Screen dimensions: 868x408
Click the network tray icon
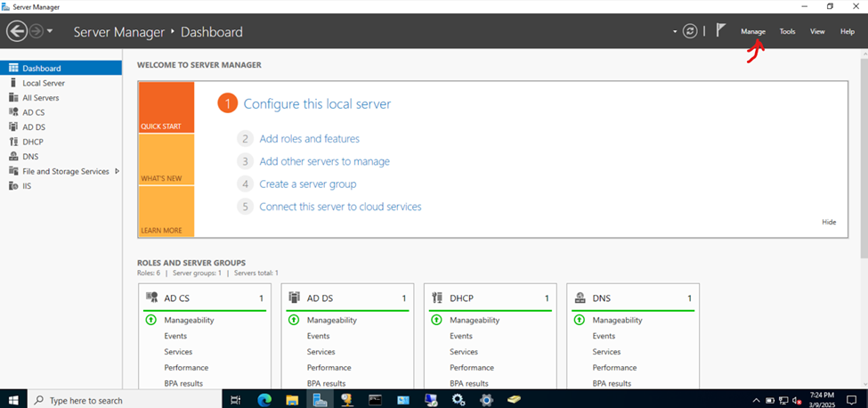click(x=783, y=400)
